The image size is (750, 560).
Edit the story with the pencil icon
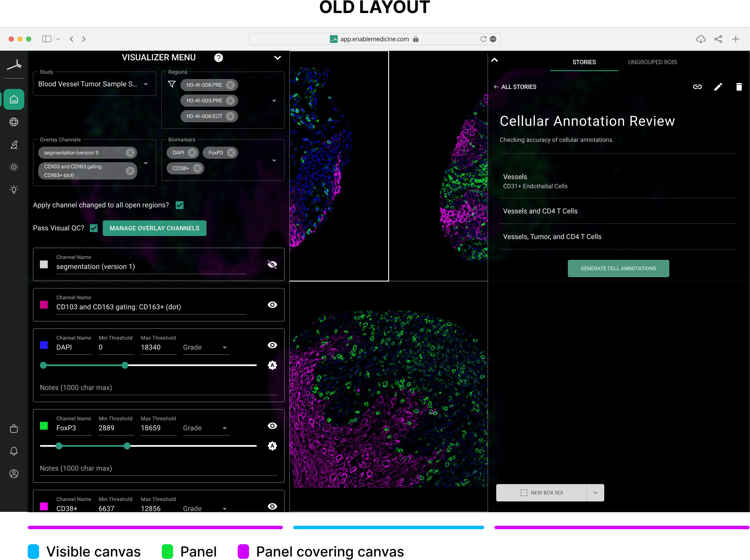718,87
